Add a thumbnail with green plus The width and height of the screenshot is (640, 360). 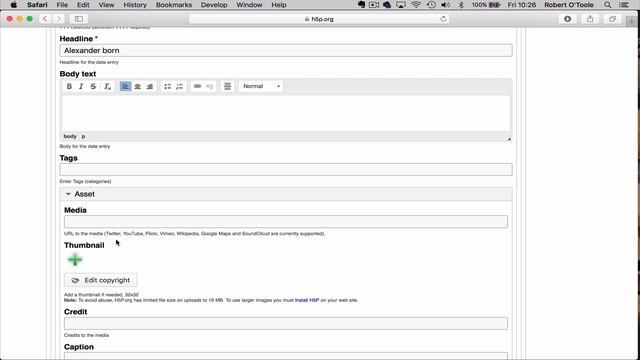point(75,260)
